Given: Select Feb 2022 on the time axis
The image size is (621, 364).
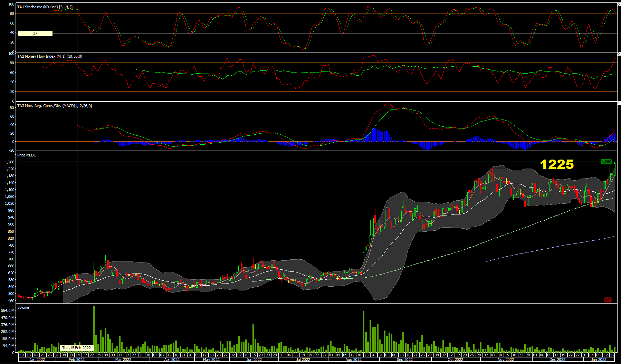Looking at the screenshot, I should click(77, 360).
